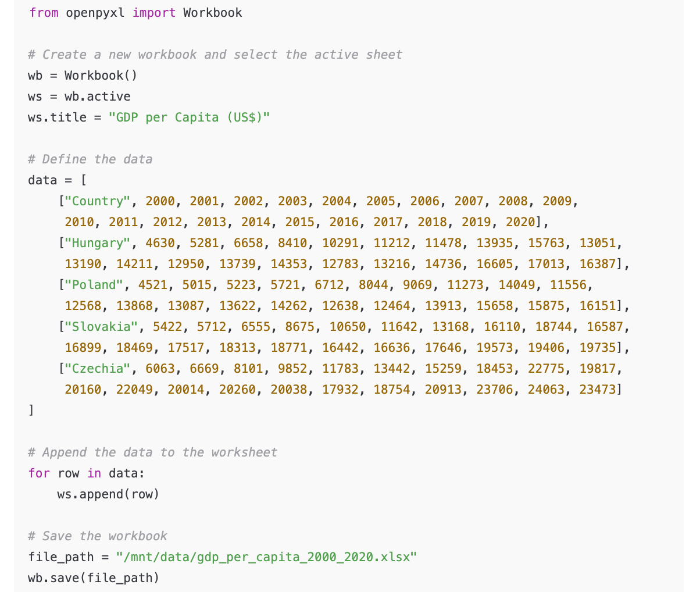The height and width of the screenshot is (592, 700).
Task: Click Hungary's last value 16387
Action: [x=598, y=264]
